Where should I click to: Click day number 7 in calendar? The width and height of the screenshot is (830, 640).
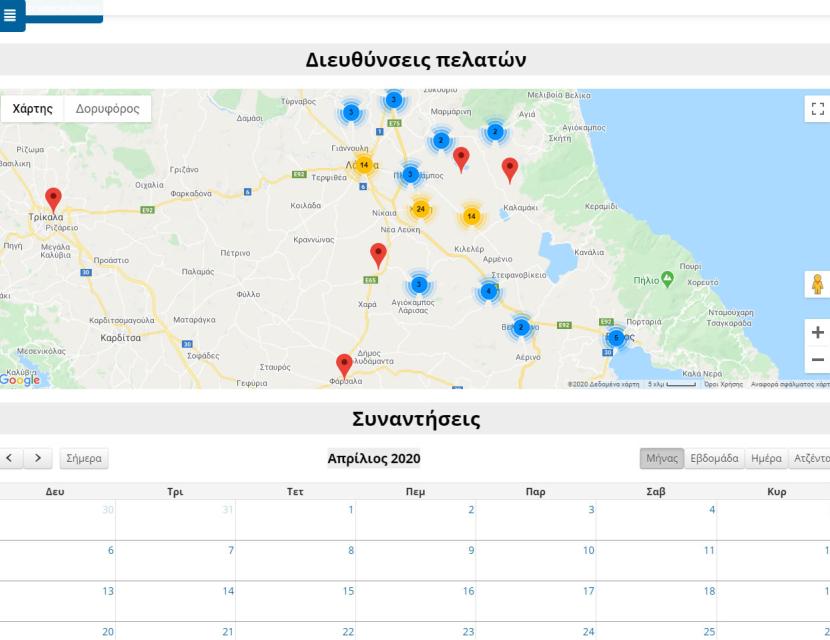[231, 551]
